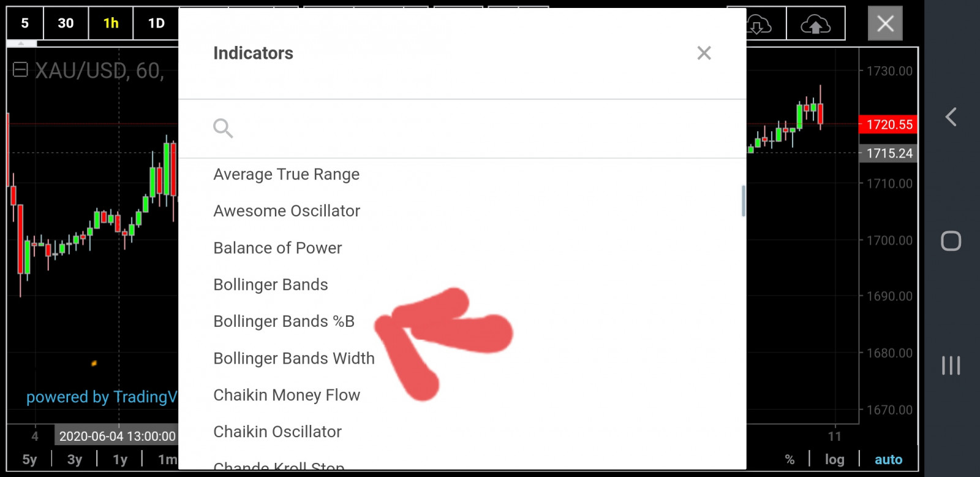Screen dimensions: 980x477
Task: Click the indicators list scrollbar
Action: [x=743, y=201]
